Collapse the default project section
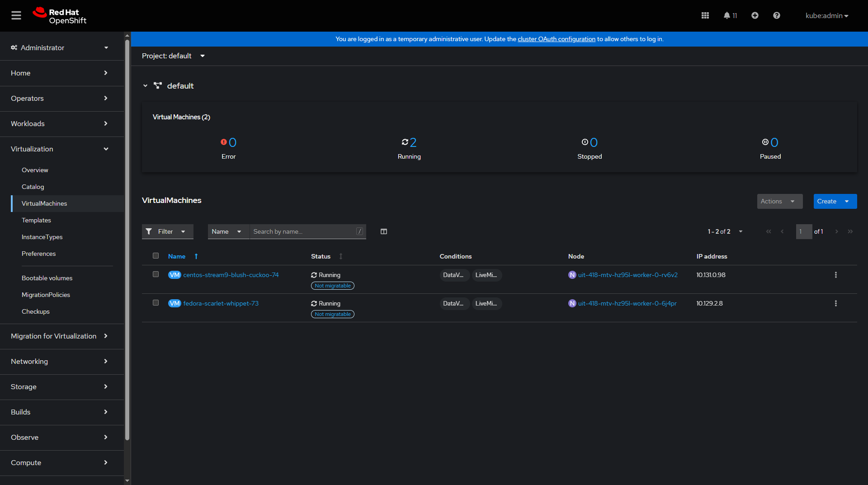The image size is (868, 485). [145, 85]
